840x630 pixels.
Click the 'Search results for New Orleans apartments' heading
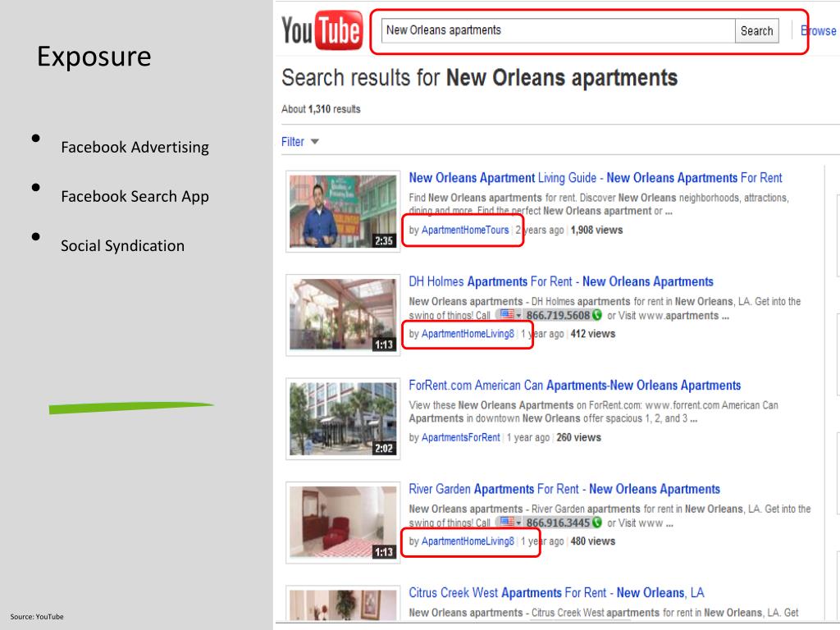pyautogui.click(x=479, y=78)
